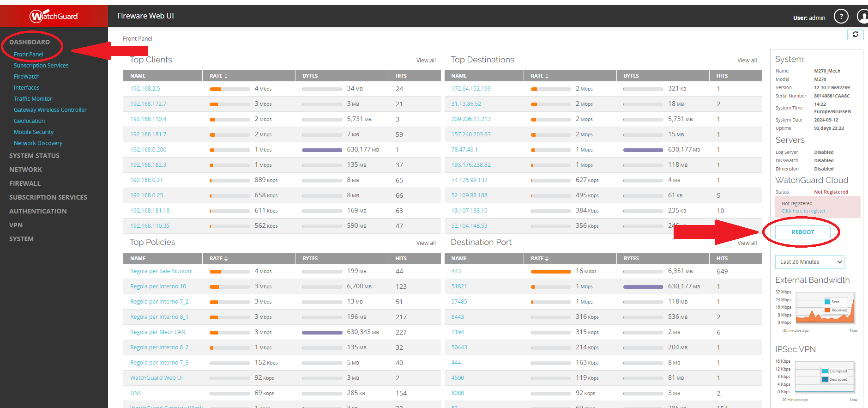Click the WatchGuard logo
Screen dimensions: 868x408
pyautogui.click(x=54, y=16)
